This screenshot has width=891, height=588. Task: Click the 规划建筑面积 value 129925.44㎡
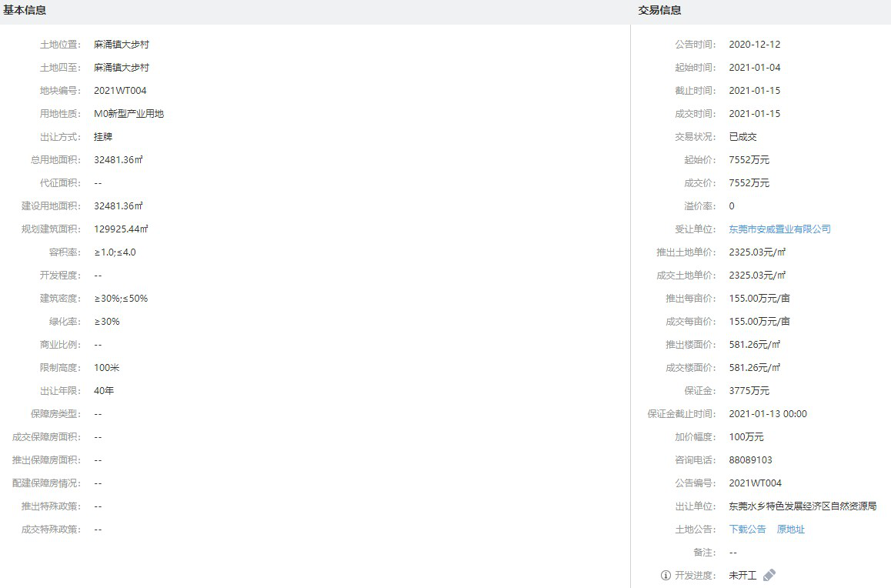point(121,229)
